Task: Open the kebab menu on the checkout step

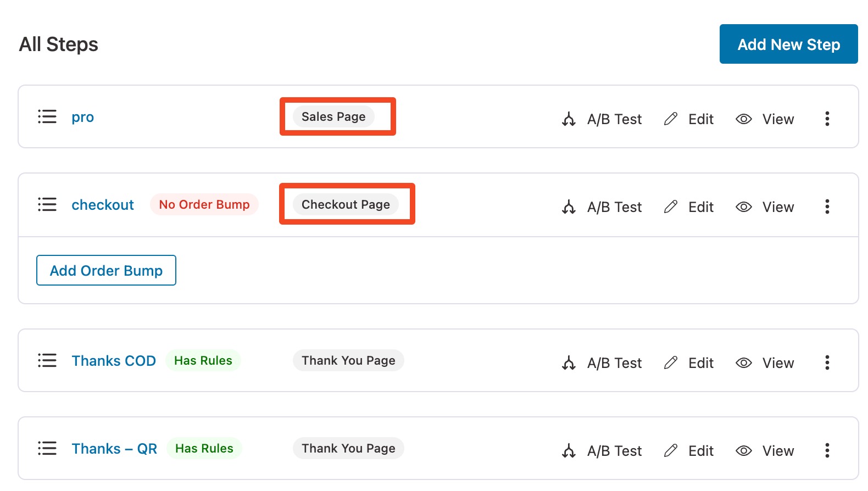Action: 827,207
